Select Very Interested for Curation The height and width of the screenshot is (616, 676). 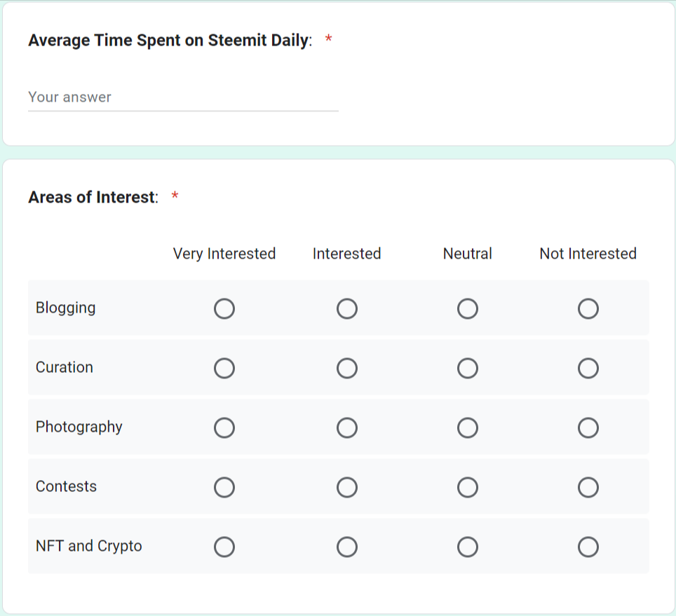[x=224, y=368]
